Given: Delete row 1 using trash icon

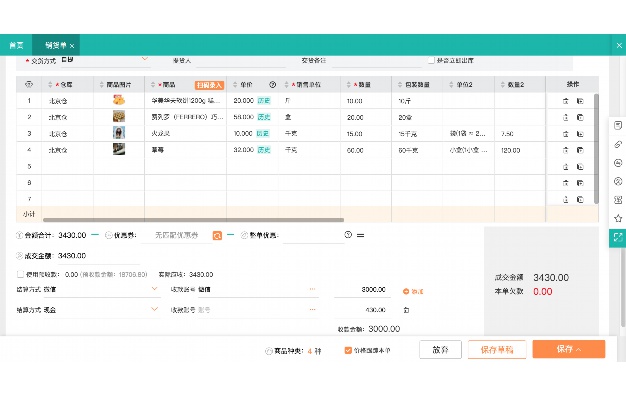Looking at the screenshot, I should coord(565,101).
